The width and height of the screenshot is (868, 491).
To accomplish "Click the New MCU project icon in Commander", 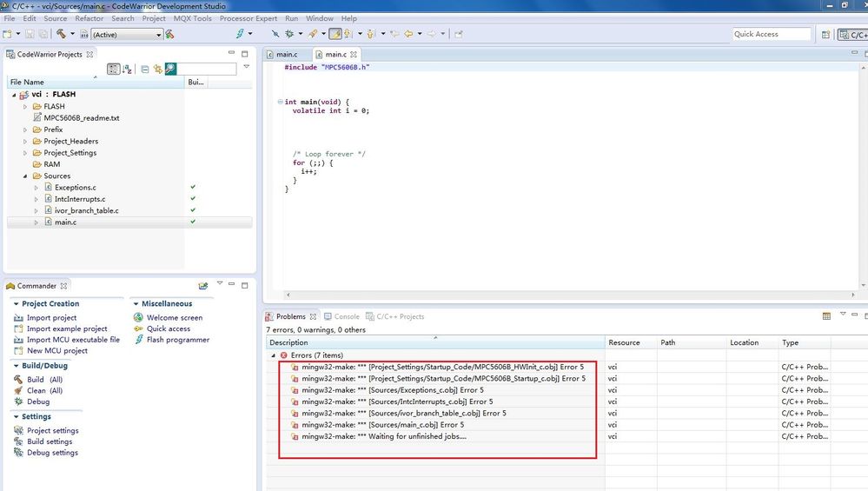I will pos(18,351).
